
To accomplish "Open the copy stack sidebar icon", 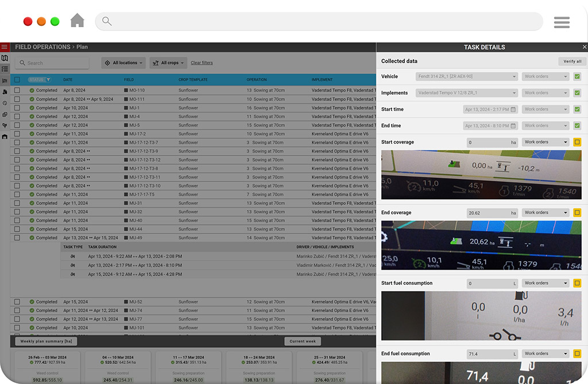I will click(5, 114).
